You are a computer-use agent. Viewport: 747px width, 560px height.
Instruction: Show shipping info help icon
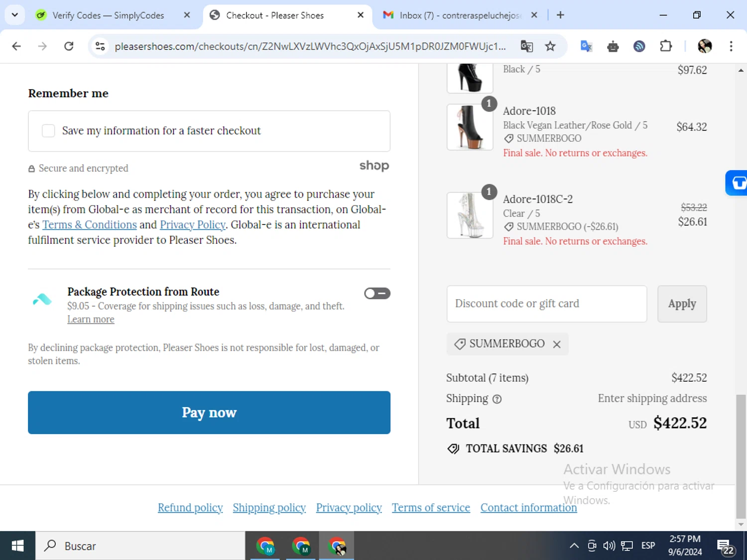tap(497, 399)
